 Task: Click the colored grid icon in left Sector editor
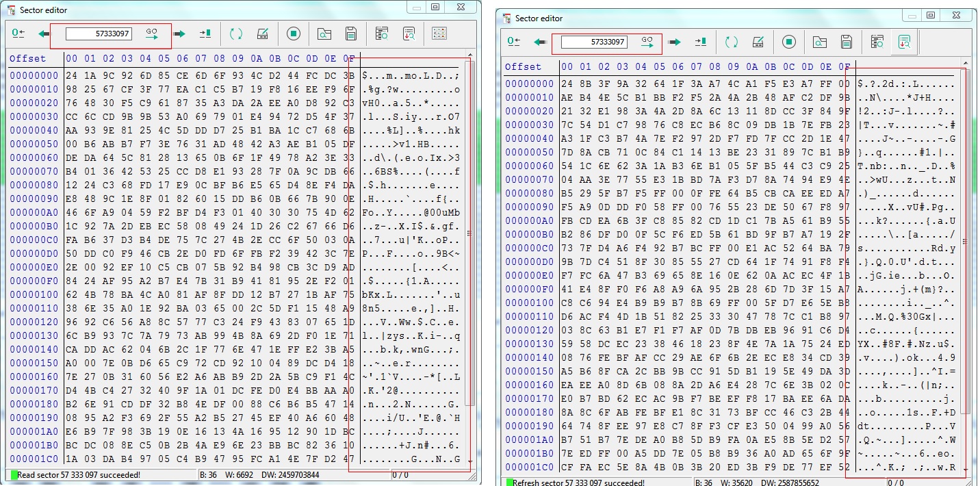click(439, 34)
